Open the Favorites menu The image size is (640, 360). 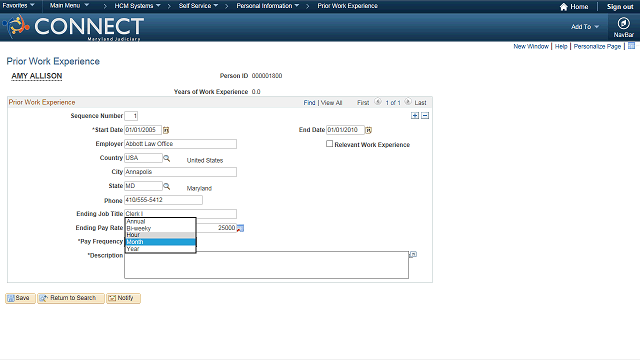click(x=18, y=6)
